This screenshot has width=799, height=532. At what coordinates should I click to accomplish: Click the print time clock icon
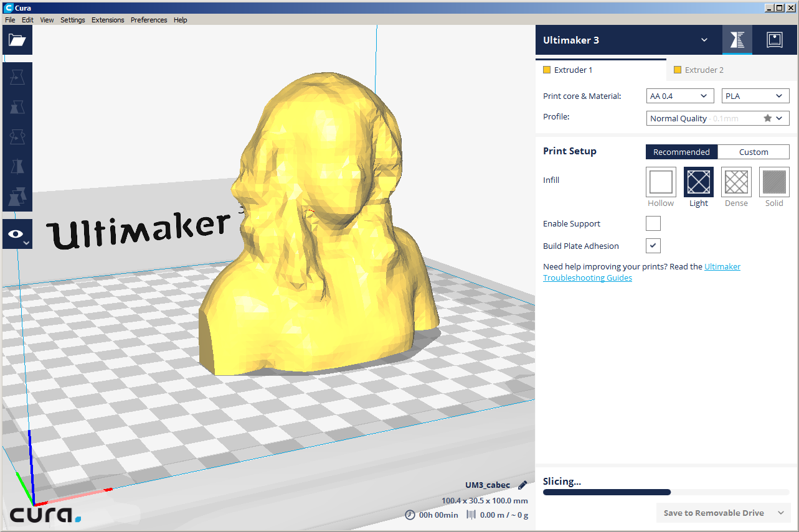[410, 515]
